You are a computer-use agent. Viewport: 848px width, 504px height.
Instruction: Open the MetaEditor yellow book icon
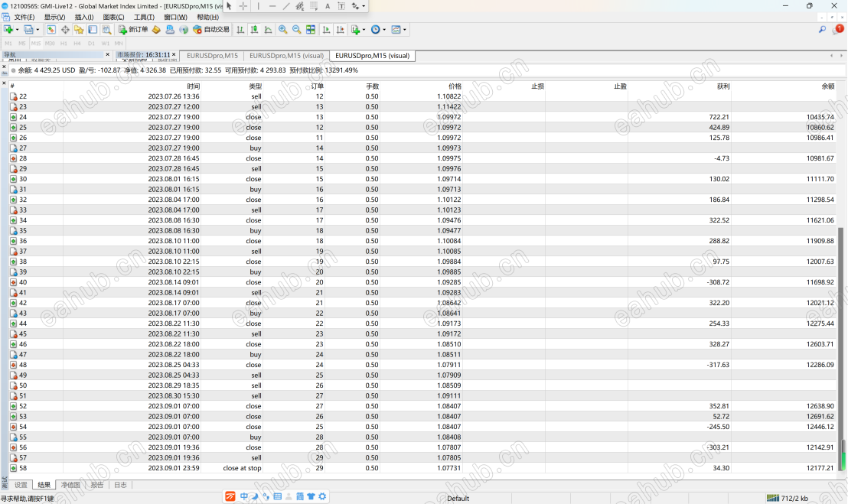156,30
